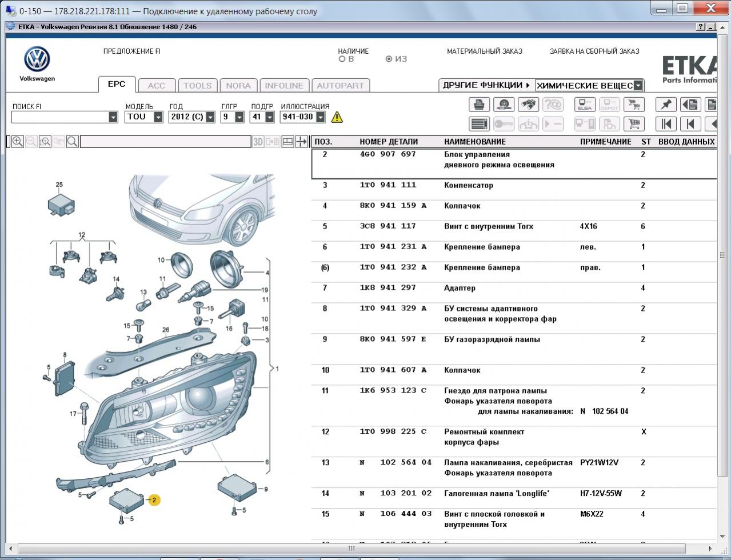The image size is (731, 560).
Task: Open the single shopping cart icon
Action: pyautogui.click(x=634, y=124)
